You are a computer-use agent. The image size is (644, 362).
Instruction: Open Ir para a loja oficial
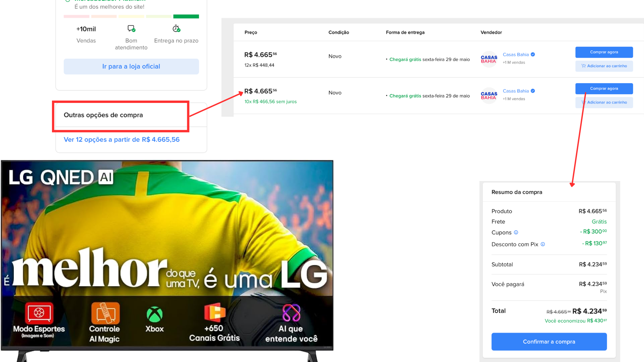click(x=131, y=66)
